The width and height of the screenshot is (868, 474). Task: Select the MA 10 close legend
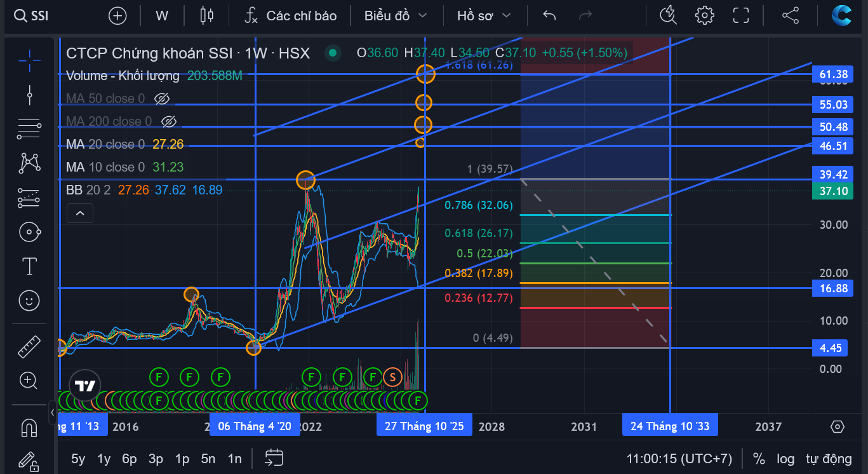click(x=105, y=167)
